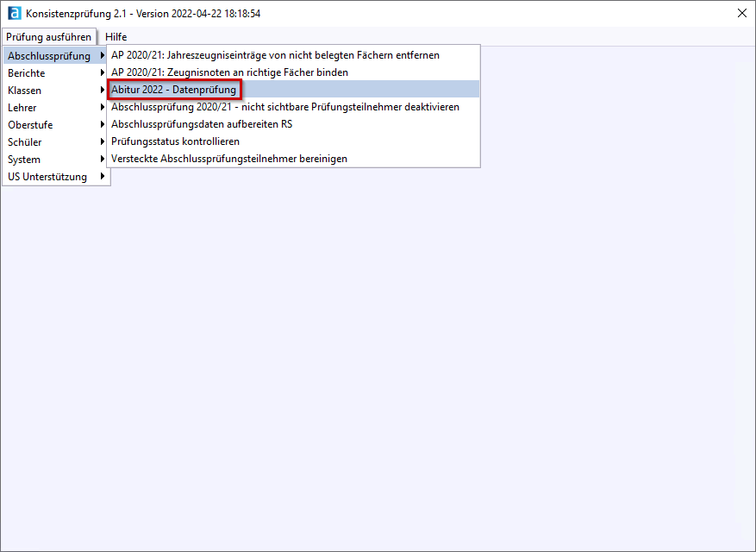Choose Abschlussprüfungsdaten aufbereiten RS
756x552 pixels.
293,124
